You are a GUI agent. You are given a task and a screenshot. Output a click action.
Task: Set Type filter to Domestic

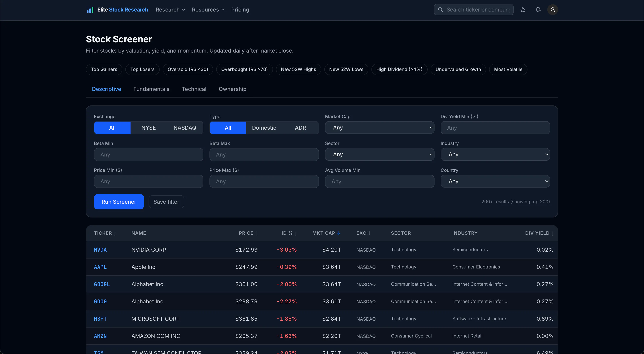[264, 128]
